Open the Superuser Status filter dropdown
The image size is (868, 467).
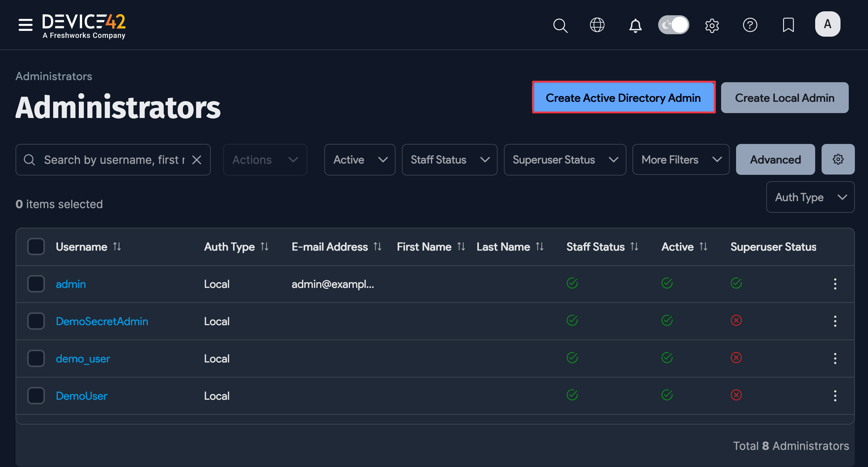click(565, 160)
